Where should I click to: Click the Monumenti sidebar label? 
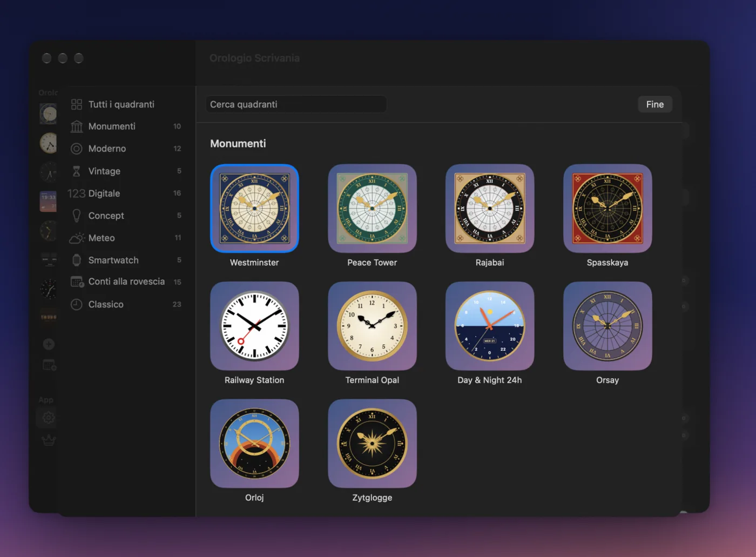point(112,126)
